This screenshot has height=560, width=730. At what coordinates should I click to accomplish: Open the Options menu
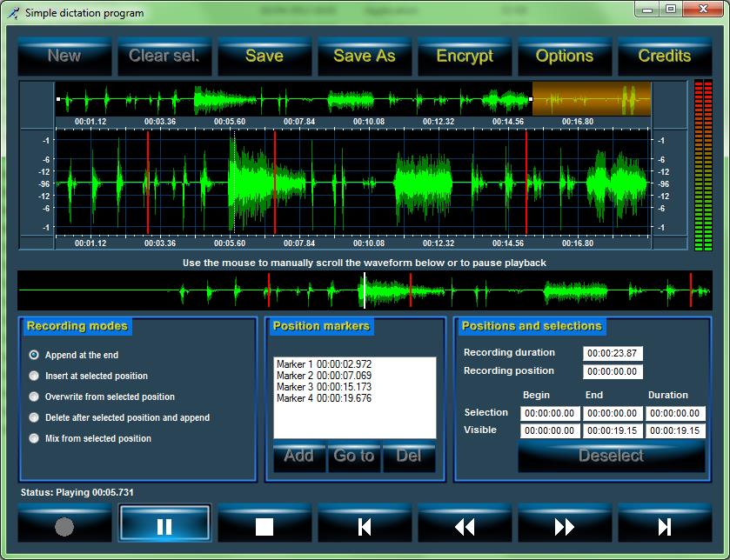tap(565, 56)
